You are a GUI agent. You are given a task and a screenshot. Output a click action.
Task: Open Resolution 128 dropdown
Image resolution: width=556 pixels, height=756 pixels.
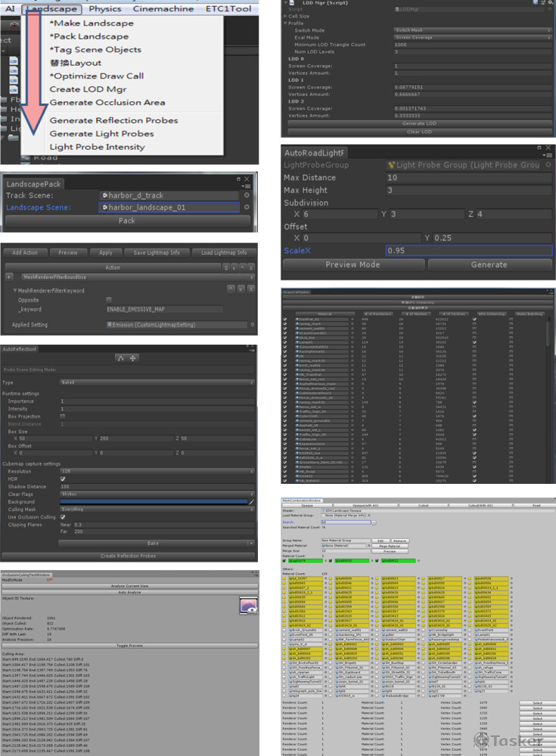[157, 472]
